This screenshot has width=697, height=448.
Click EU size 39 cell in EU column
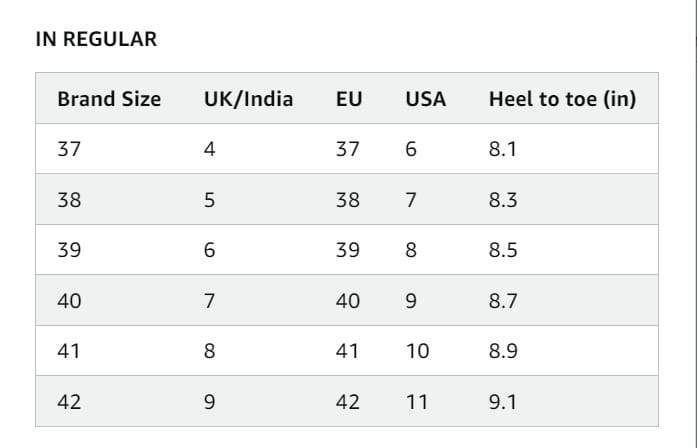click(x=348, y=250)
